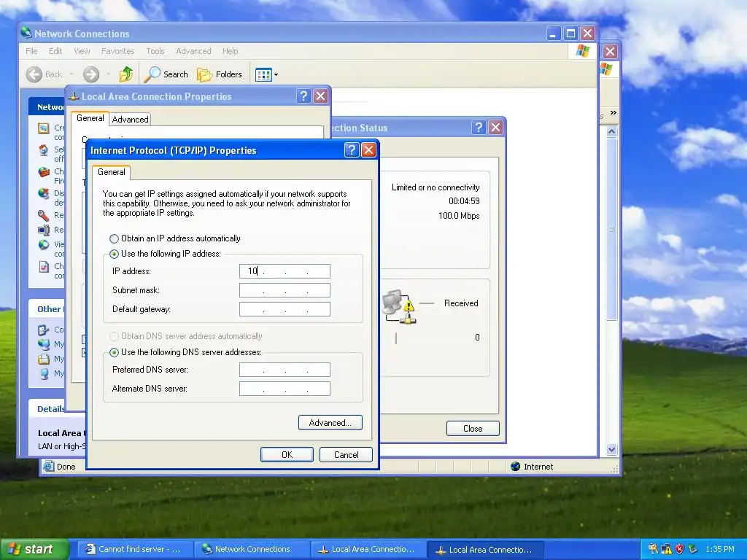Click red security shield tray icon
This screenshot has height=560, width=747.
click(679, 549)
